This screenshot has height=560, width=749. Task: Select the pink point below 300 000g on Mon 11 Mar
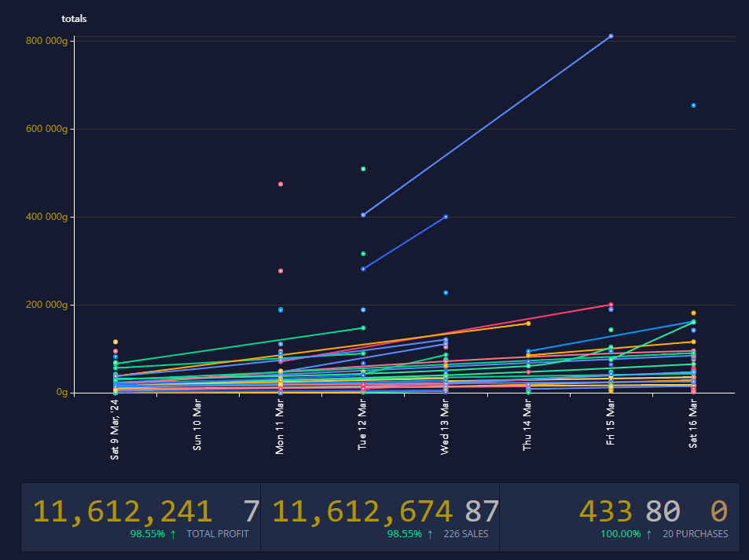(281, 271)
